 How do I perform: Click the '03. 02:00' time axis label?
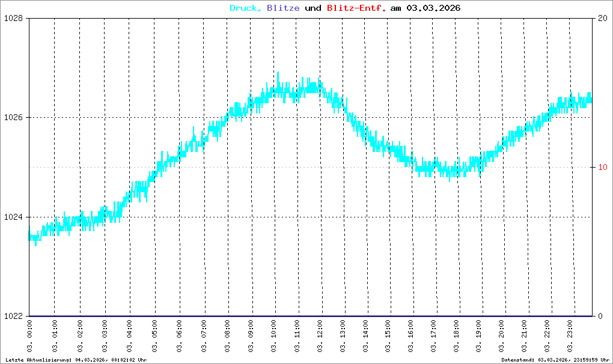tap(80, 336)
